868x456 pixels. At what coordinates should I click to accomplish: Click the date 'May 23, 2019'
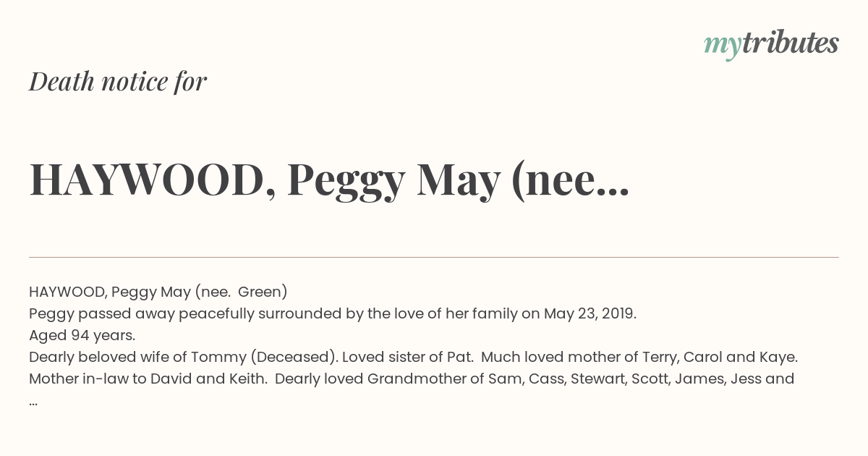[590, 313]
